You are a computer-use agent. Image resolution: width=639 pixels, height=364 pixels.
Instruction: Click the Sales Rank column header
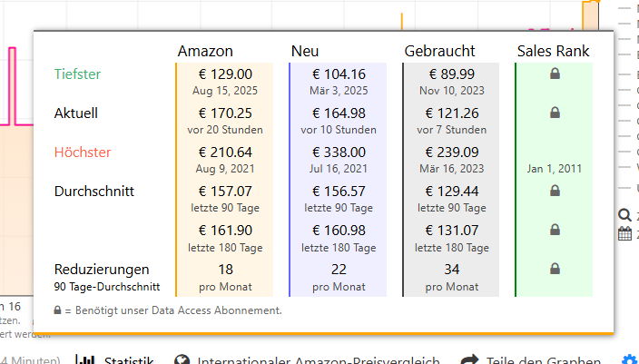pos(554,51)
